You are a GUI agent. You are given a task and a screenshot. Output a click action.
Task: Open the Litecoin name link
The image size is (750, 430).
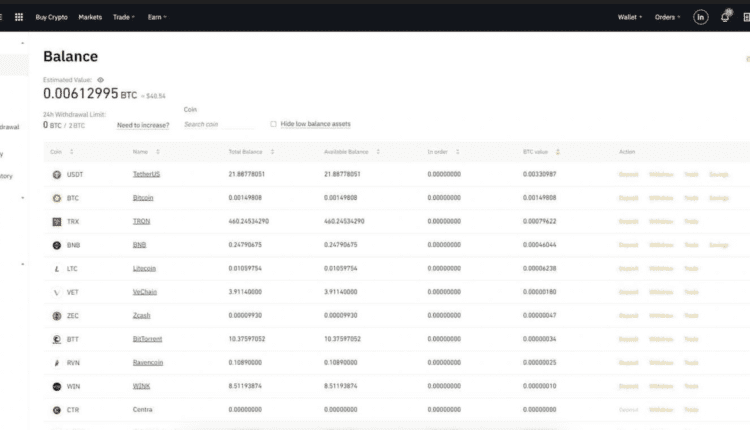click(x=144, y=268)
